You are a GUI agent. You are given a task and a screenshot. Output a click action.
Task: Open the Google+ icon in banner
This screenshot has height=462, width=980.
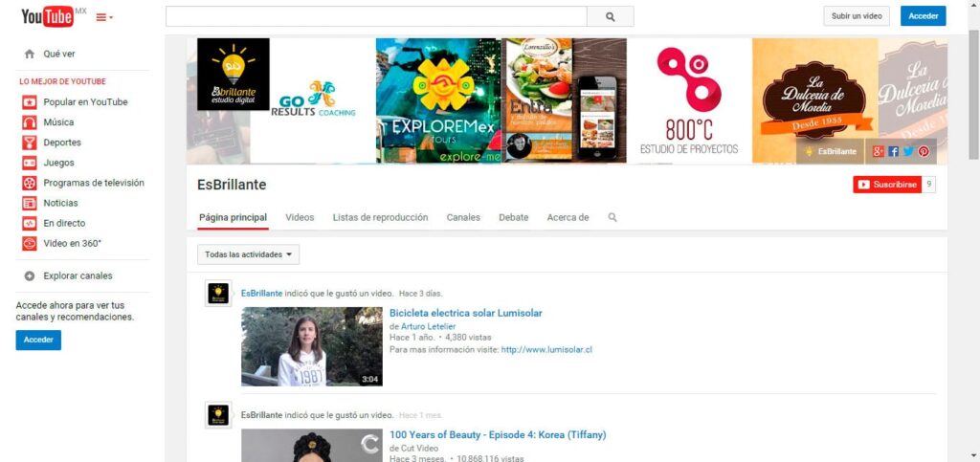(879, 151)
